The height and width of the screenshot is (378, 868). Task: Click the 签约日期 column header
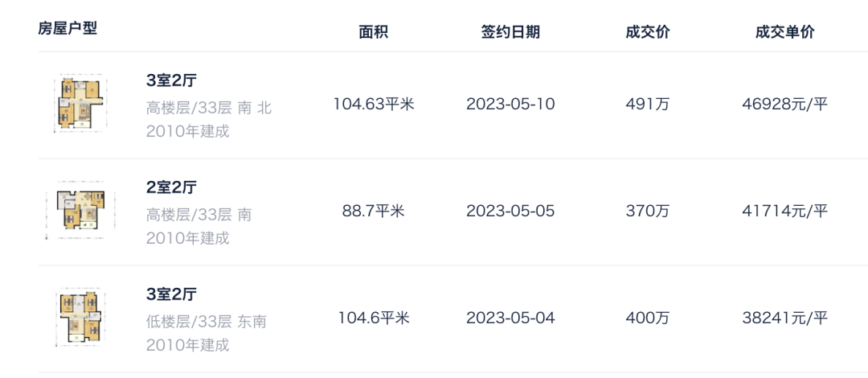510,31
